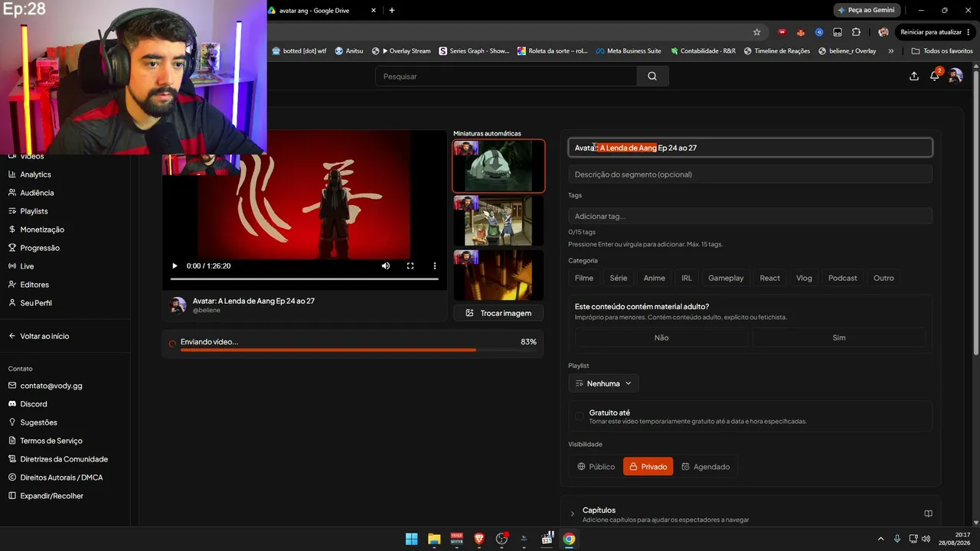Viewport: 980px width, 551px height.
Task: Mute the video preview volume
Action: tap(386, 266)
